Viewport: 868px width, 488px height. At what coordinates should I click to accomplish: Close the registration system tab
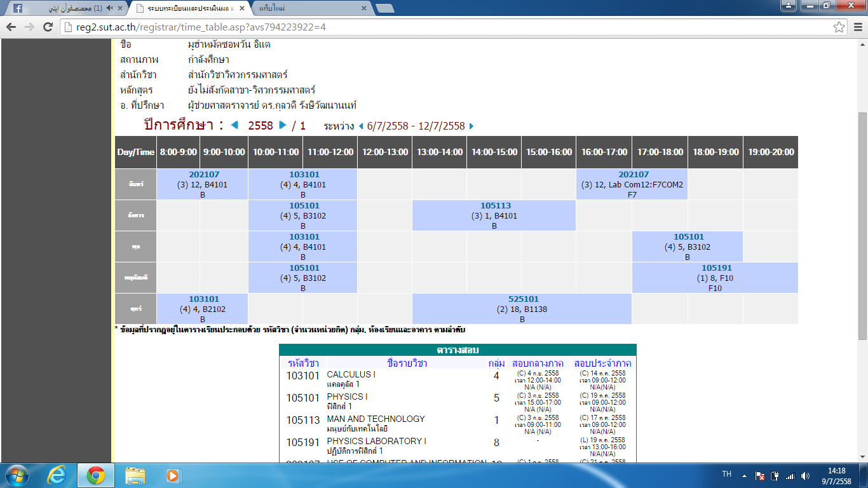[x=242, y=8]
